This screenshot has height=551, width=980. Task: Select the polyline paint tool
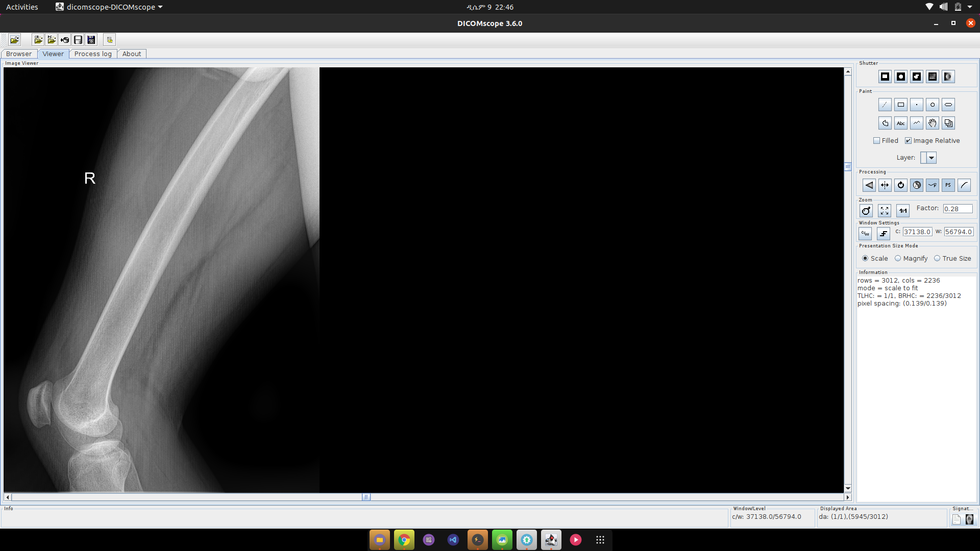coord(917,123)
